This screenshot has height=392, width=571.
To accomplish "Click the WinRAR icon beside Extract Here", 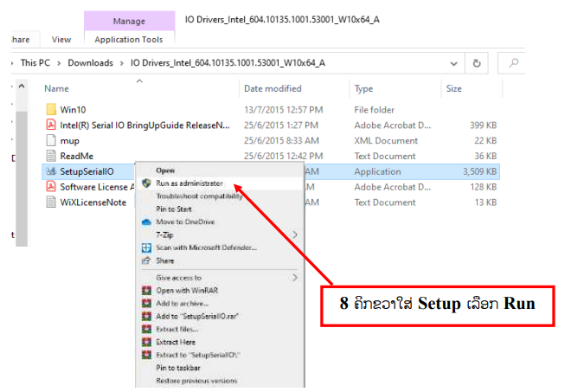I will click(146, 343).
